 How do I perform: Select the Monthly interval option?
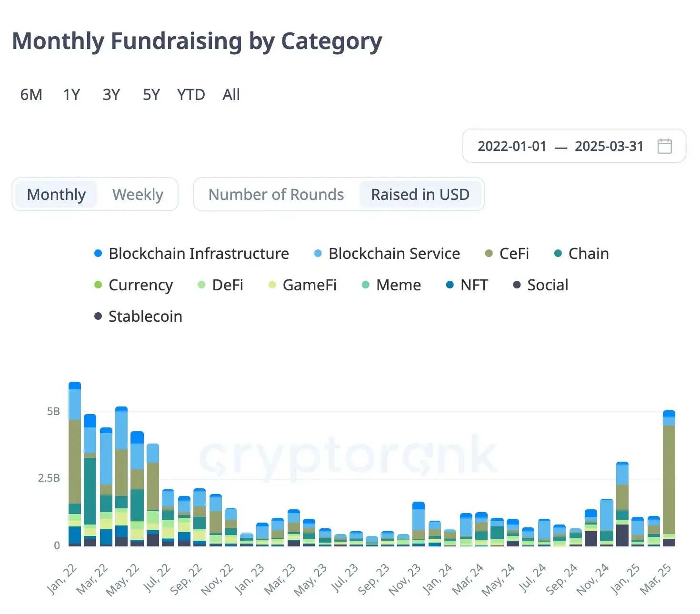(x=56, y=194)
